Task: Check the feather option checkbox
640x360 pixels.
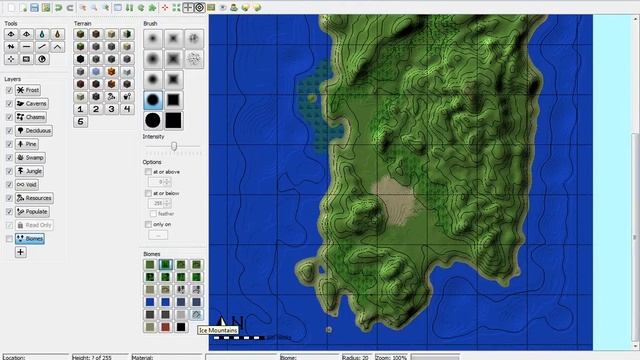Action: 153,213
